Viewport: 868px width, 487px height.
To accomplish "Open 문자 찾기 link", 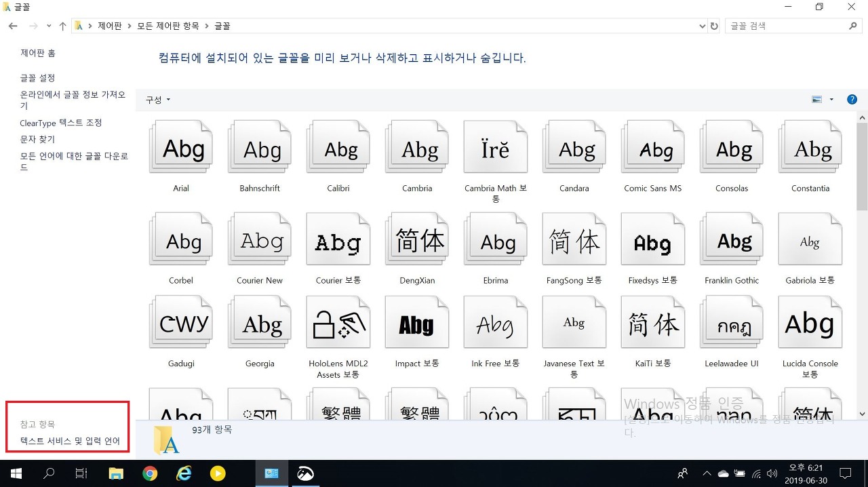I will point(38,139).
